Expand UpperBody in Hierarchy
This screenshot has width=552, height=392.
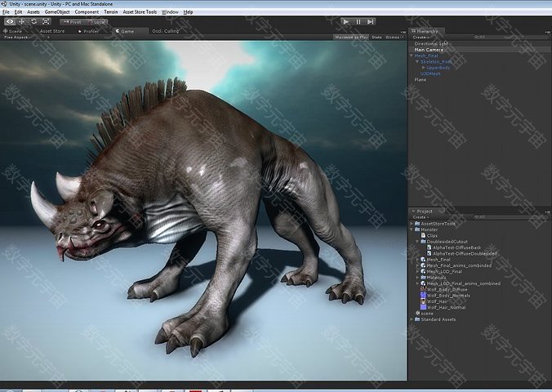point(423,68)
